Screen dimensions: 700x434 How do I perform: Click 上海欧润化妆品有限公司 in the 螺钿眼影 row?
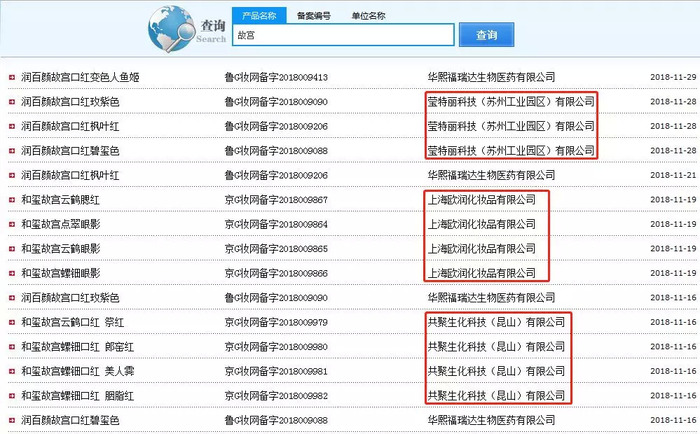pyautogui.click(x=482, y=273)
